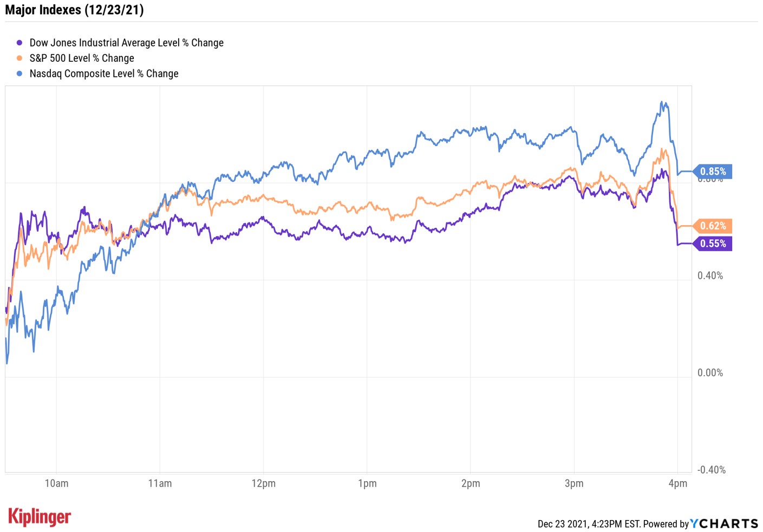Select S&P 500 Level % Change label
Viewport: 763px width, 532px height.
pos(82,58)
